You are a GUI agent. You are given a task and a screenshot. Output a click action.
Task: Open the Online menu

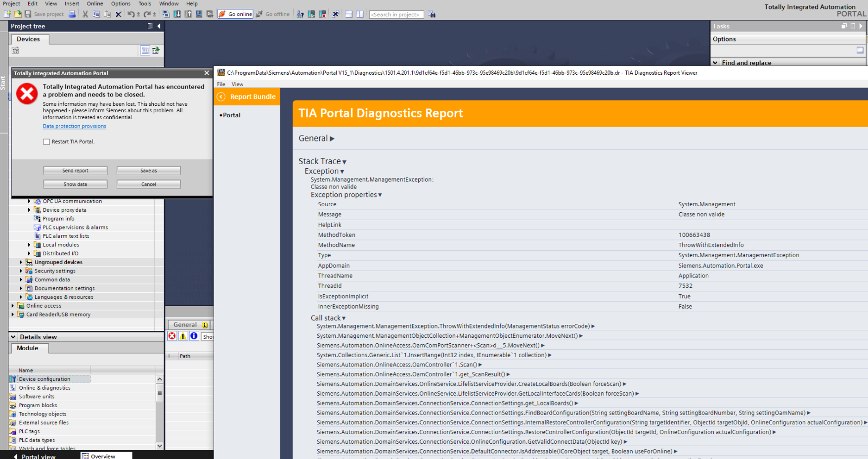(x=95, y=3)
